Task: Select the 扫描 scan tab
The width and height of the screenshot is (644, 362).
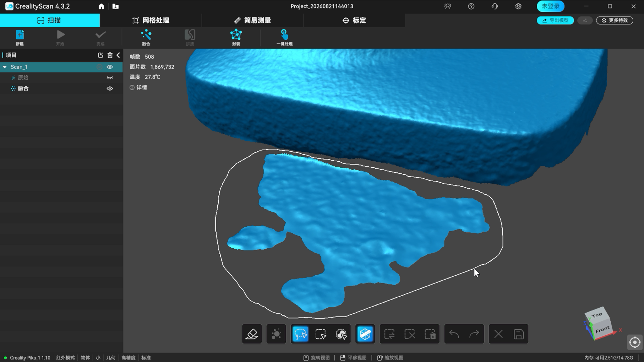Action: [x=50, y=20]
